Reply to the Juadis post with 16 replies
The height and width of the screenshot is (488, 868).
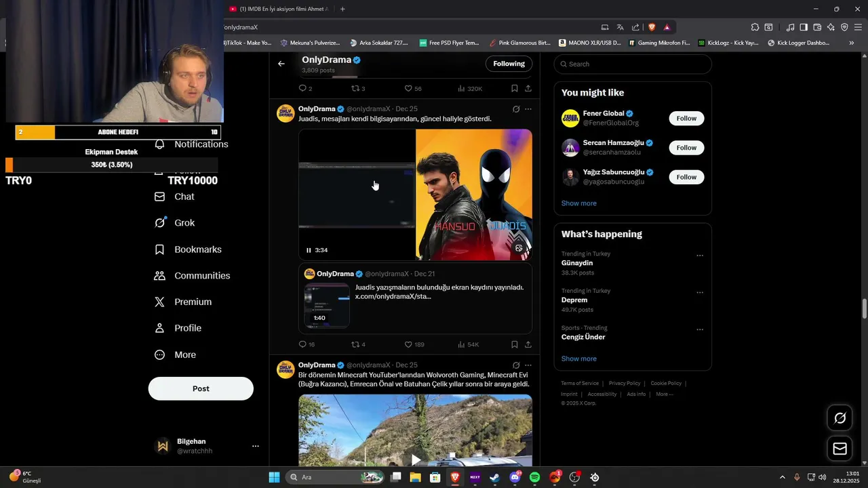(x=307, y=344)
